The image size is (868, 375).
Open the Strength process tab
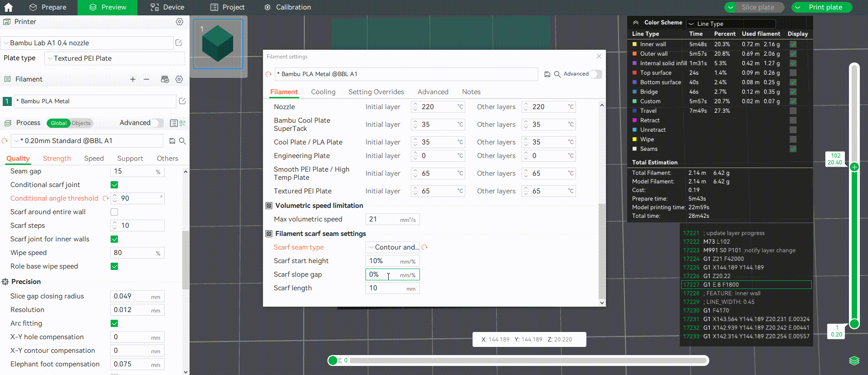[x=57, y=159]
